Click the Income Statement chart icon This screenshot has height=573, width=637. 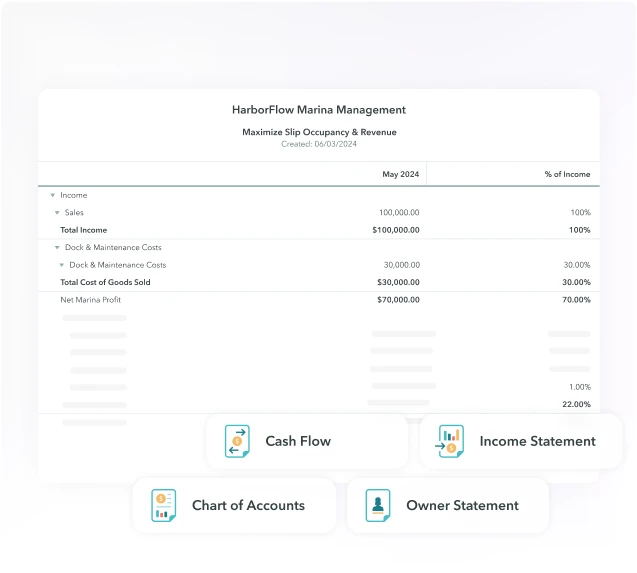[x=450, y=441]
